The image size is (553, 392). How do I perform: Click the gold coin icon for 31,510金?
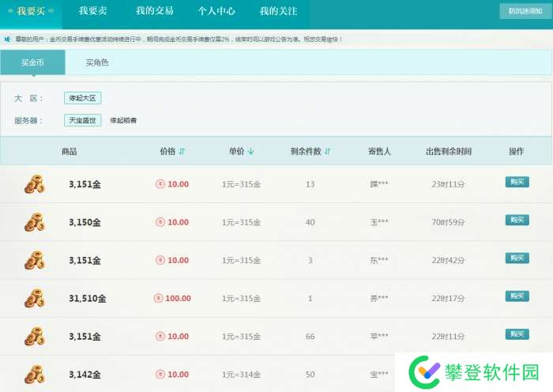pyautogui.click(x=34, y=298)
